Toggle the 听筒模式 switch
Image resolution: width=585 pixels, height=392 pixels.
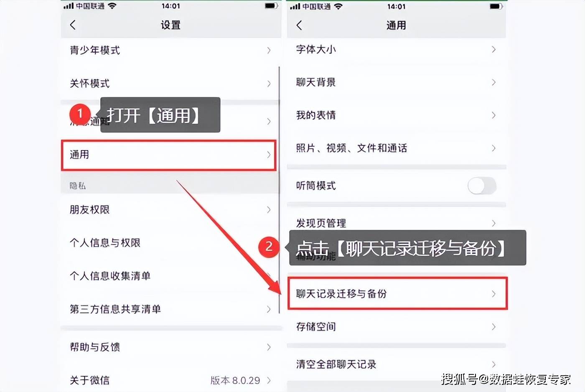(482, 186)
